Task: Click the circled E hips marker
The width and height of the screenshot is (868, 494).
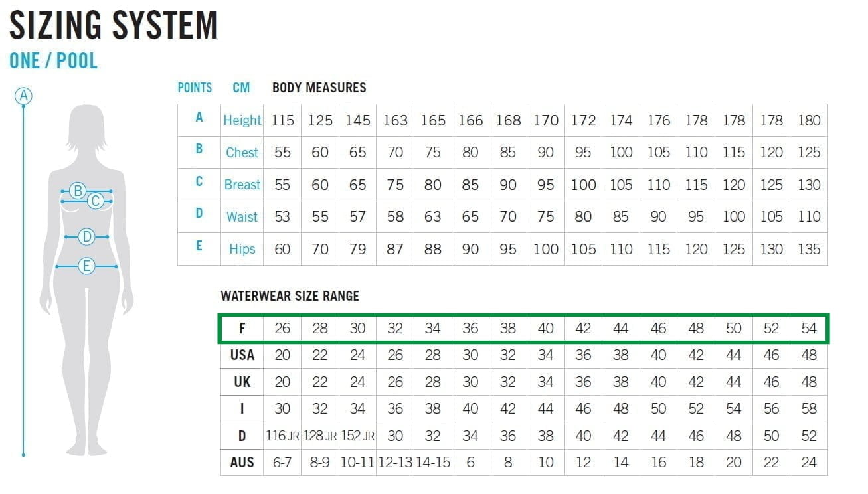Action: click(x=86, y=266)
